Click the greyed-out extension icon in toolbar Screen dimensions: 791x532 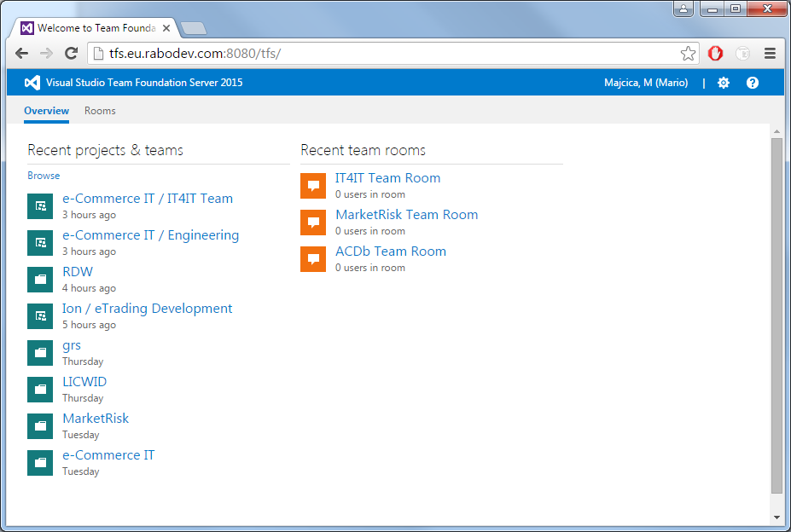(742, 54)
